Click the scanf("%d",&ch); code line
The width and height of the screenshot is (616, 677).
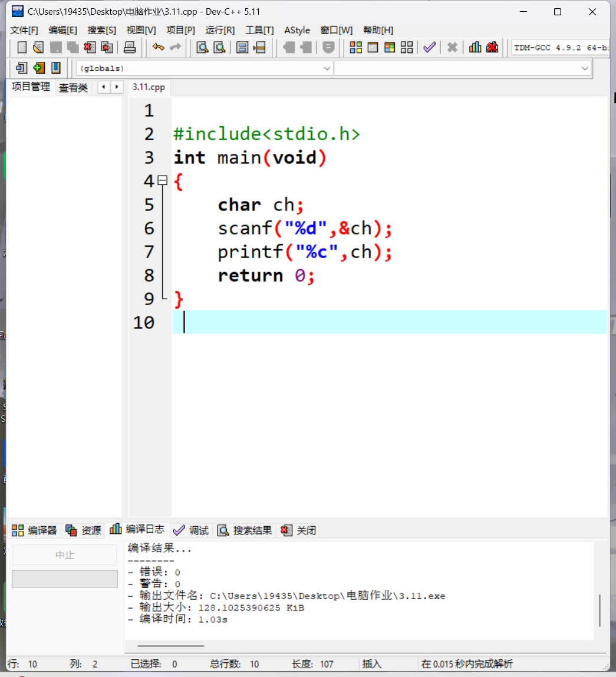click(305, 229)
